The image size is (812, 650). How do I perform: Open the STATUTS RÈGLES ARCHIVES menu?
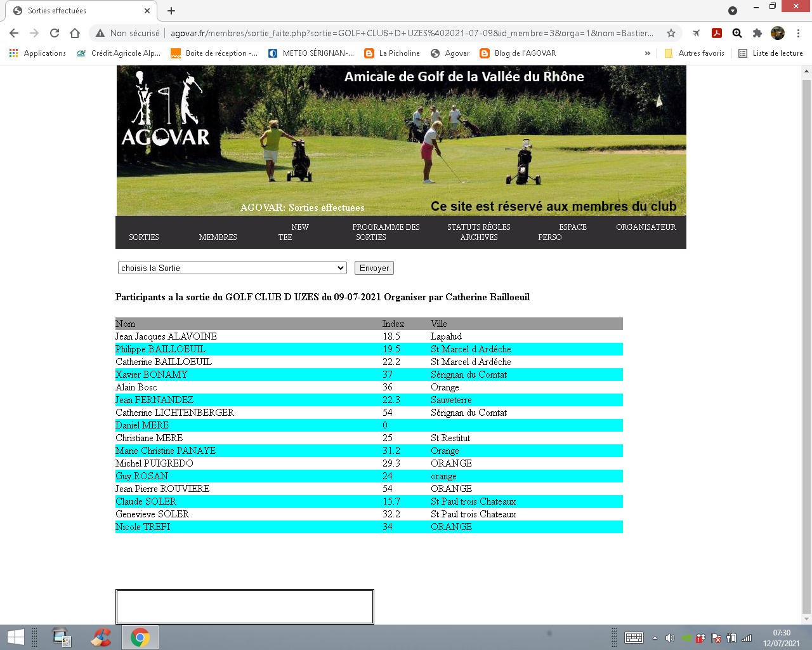pos(479,232)
